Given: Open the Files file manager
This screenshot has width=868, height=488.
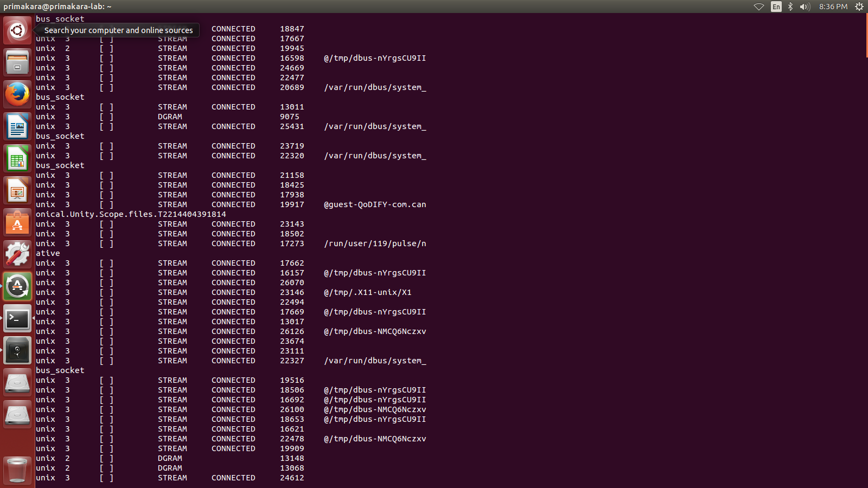Looking at the screenshot, I should [17, 62].
